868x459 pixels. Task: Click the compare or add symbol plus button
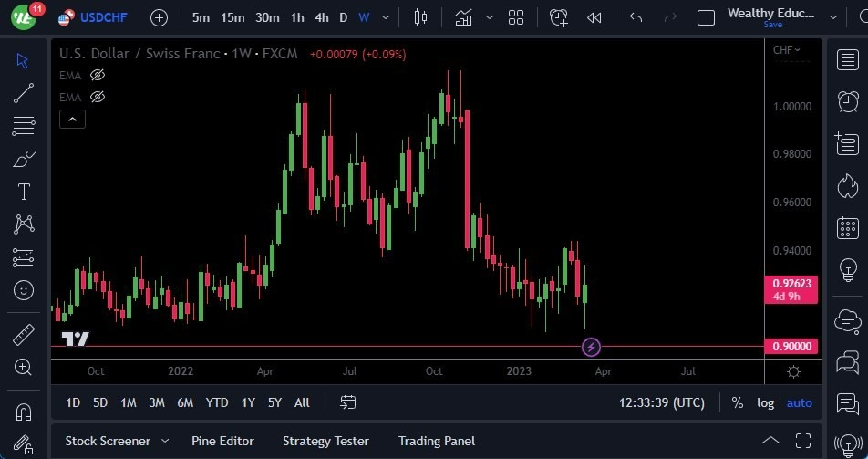point(159,17)
